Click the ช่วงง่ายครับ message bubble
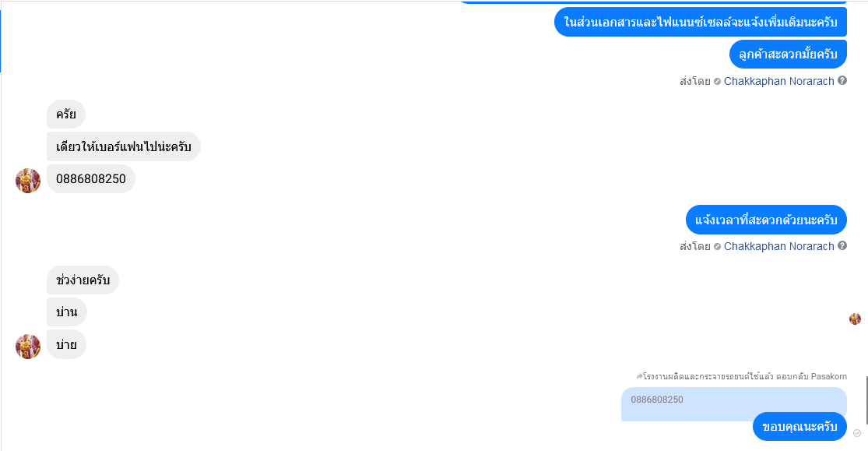Viewport: 868px width, 451px height. [83, 280]
